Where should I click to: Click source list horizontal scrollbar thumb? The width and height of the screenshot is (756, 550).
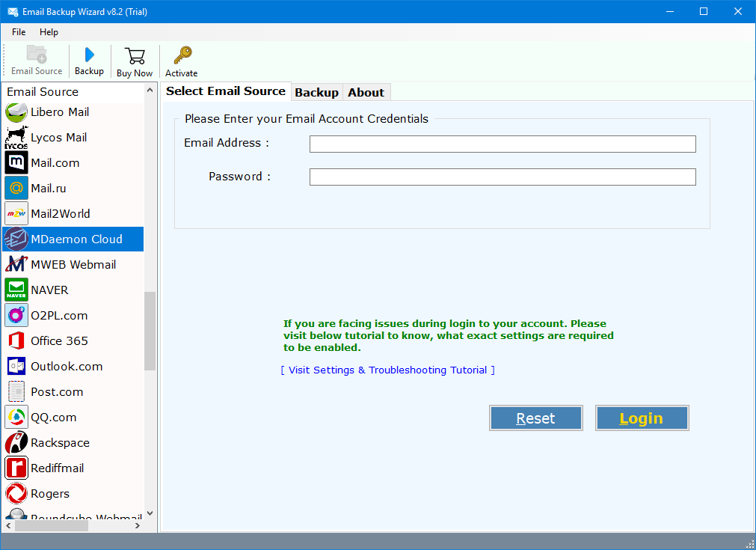(52, 526)
